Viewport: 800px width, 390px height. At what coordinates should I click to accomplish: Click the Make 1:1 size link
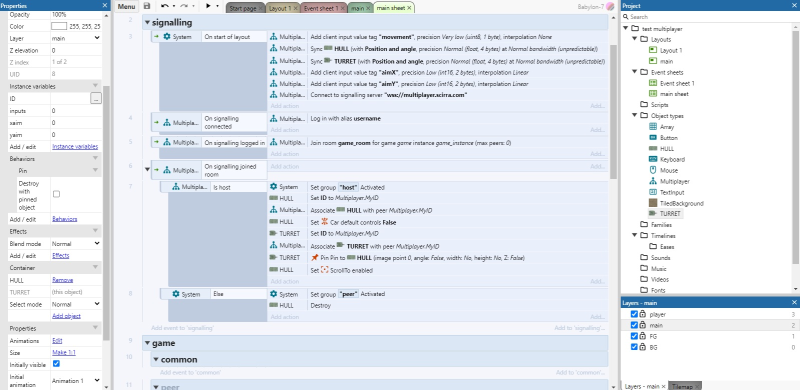[x=64, y=353]
